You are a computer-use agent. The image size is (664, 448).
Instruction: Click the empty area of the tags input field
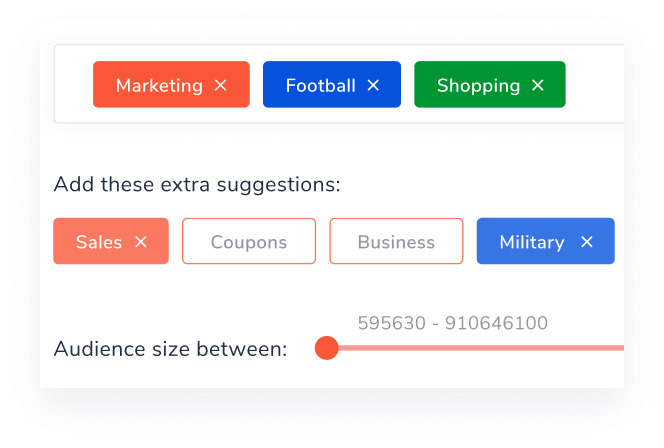click(595, 84)
